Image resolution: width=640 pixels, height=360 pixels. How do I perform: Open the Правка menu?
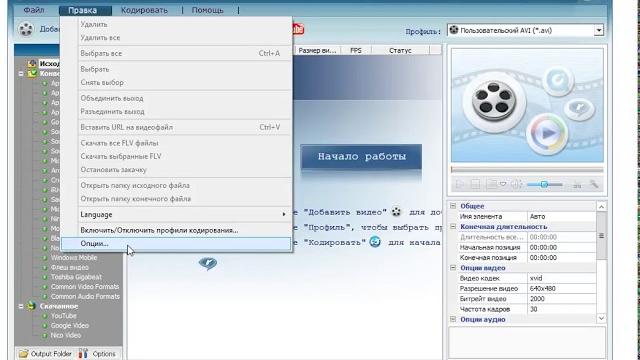click(x=83, y=10)
